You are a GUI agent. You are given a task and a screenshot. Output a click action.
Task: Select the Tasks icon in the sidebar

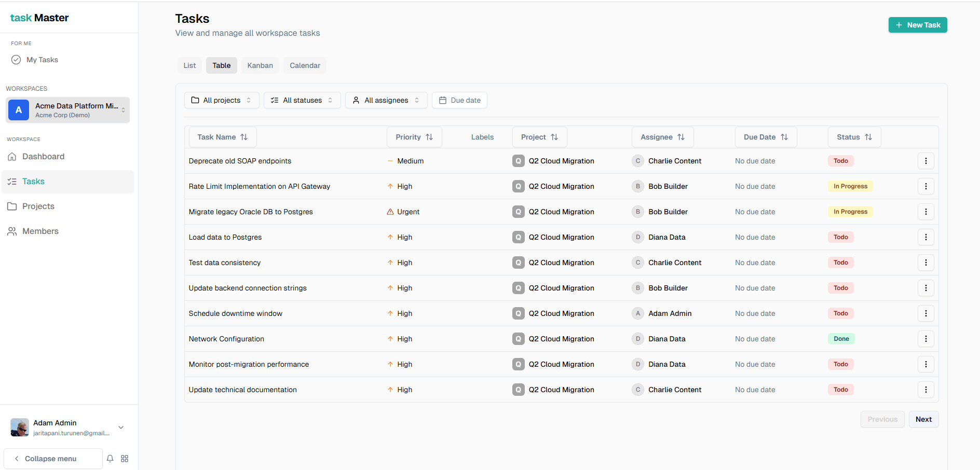12,181
